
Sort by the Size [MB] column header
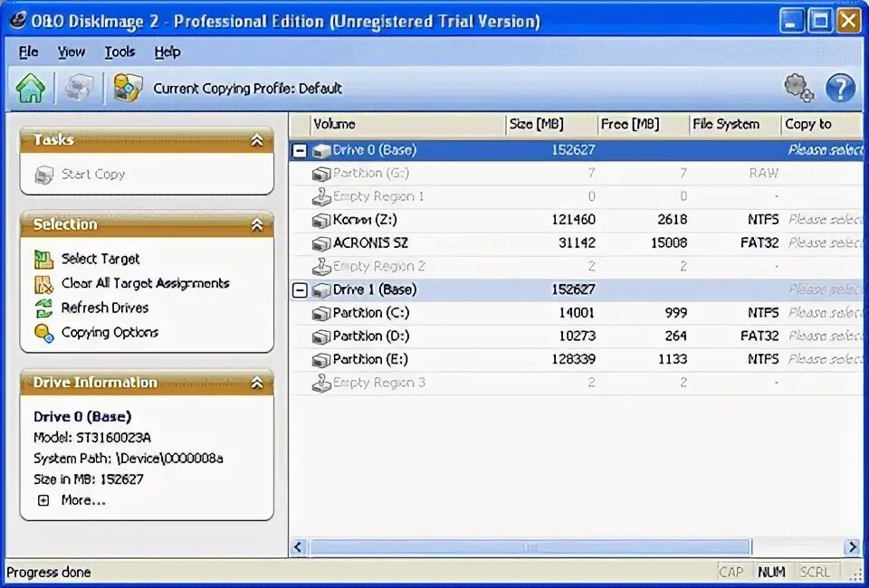[x=551, y=124]
